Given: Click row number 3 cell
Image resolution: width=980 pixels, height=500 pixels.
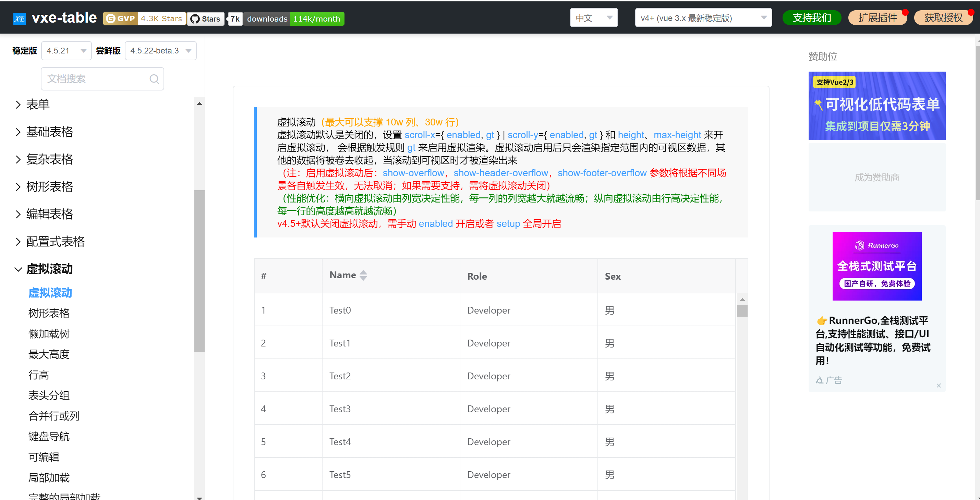Looking at the screenshot, I should (x=288, y=376).
